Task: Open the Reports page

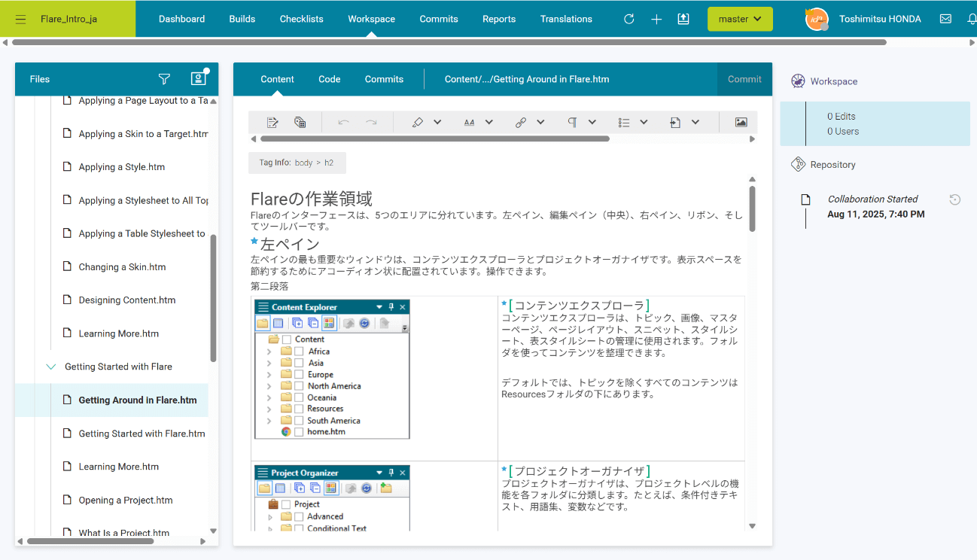Action: tap(499, 19)
